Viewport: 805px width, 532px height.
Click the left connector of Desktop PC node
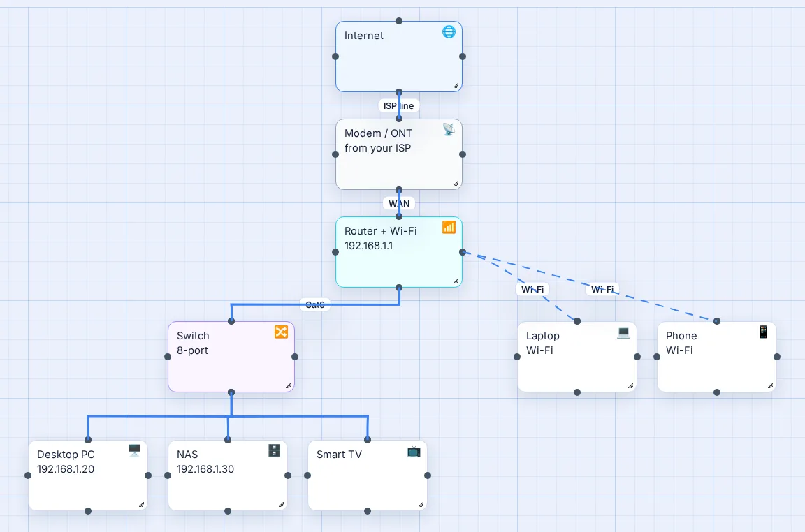coord(28,475)
